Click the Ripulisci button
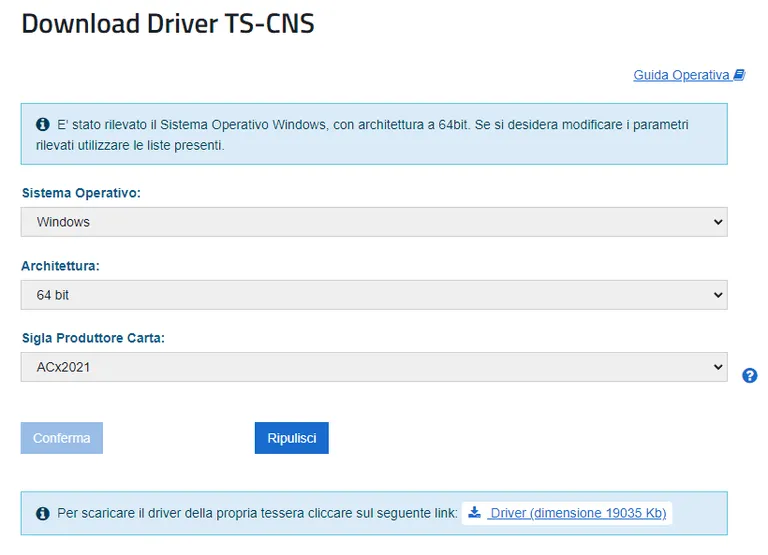The image size is (768, 555). tap(291, 438)
